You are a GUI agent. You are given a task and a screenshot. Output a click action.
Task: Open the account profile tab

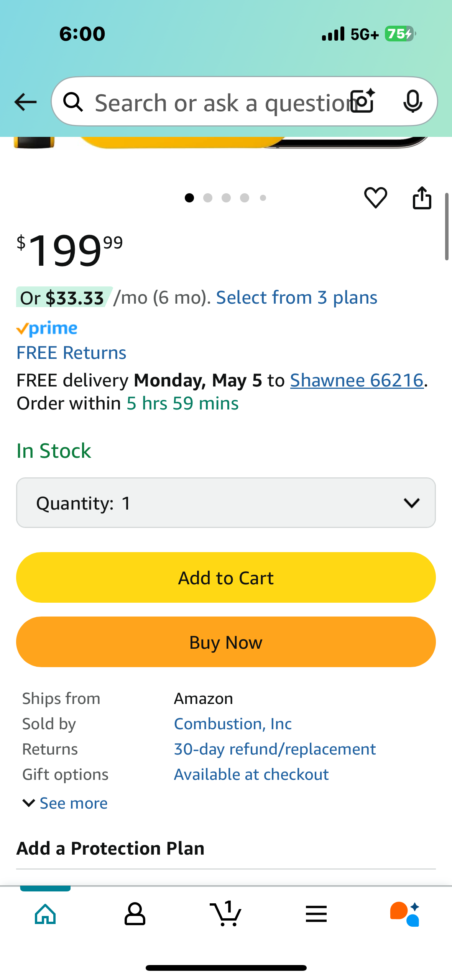(135, 914)
